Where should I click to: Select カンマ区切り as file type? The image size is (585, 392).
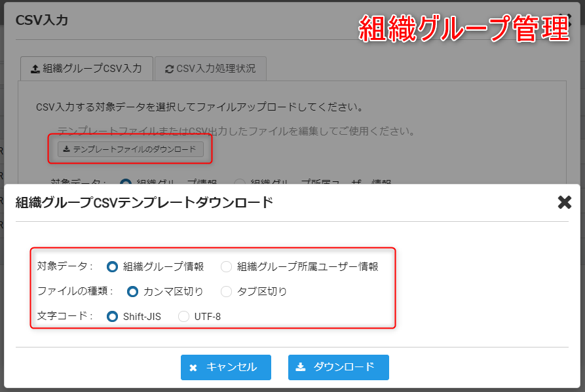pyautogui.click(x=132, y=291)
